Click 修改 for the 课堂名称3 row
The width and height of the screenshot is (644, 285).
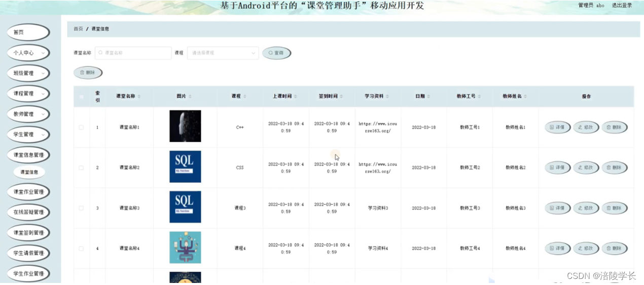tap(586, 208)
